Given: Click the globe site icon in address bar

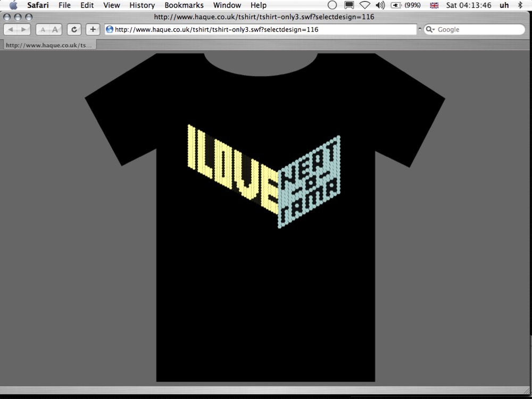Looking at the screenshot, I should click(x=110, y=29).
